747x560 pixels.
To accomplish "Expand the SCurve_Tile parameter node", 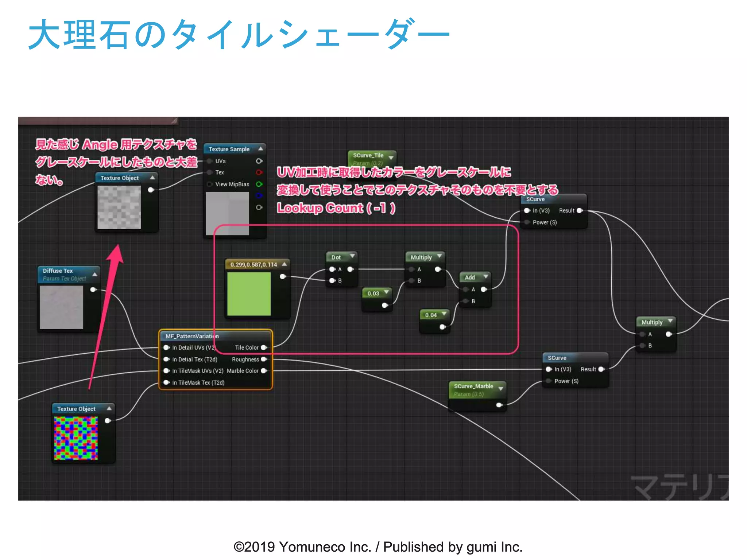I will 391,157.
